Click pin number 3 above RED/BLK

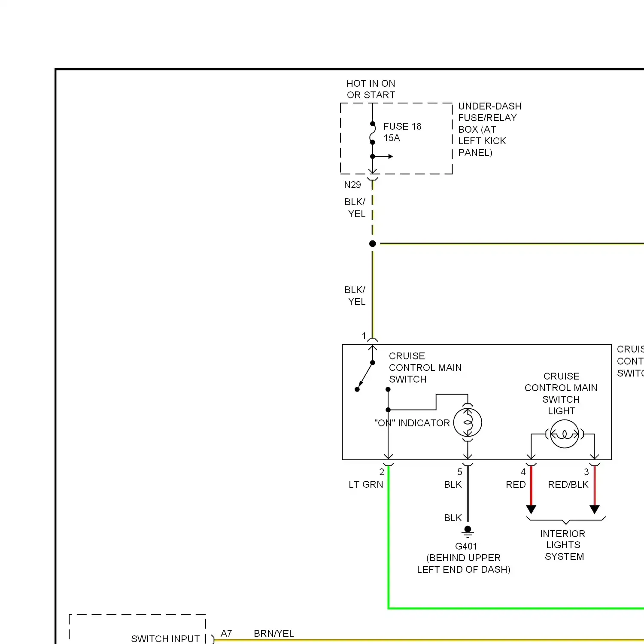(586, 472)
